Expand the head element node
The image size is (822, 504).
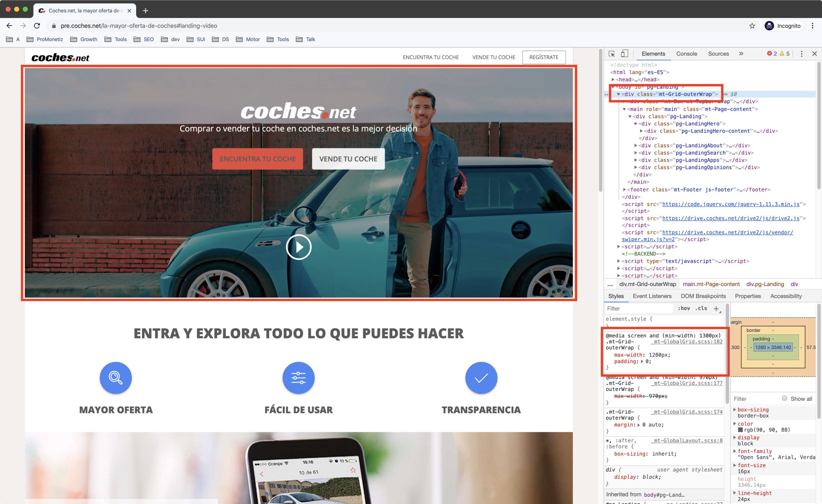point(613,80)
